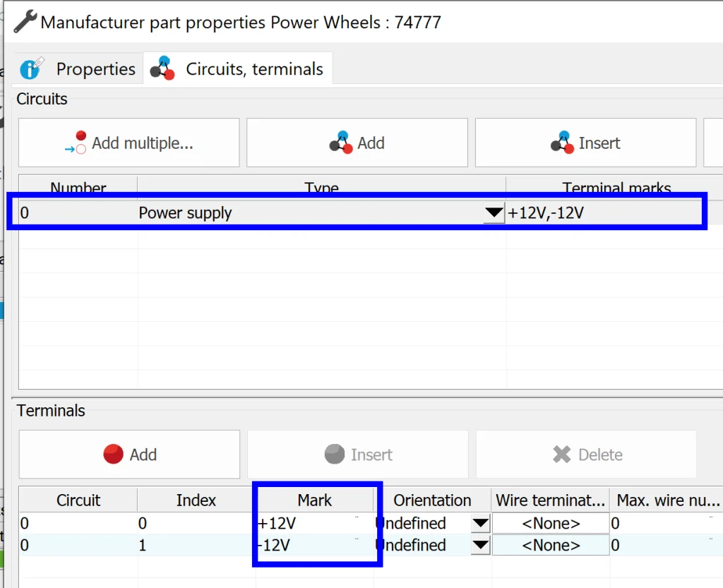Viewport: 723px width, 588px height.
Task: Click the Add circuit button icon
Action: click(341, 143)
